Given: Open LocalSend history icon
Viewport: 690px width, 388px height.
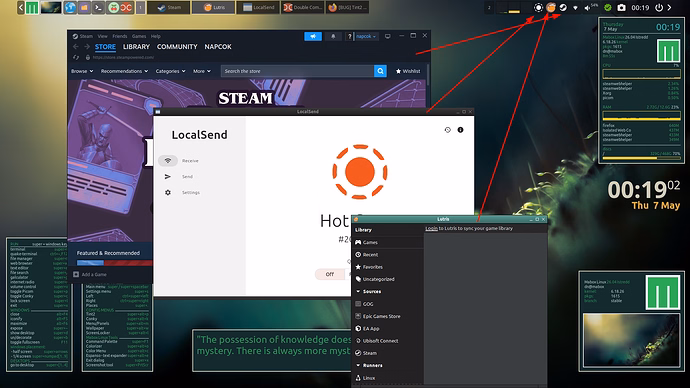Looking at the screenshot, I should pos(448,130).
